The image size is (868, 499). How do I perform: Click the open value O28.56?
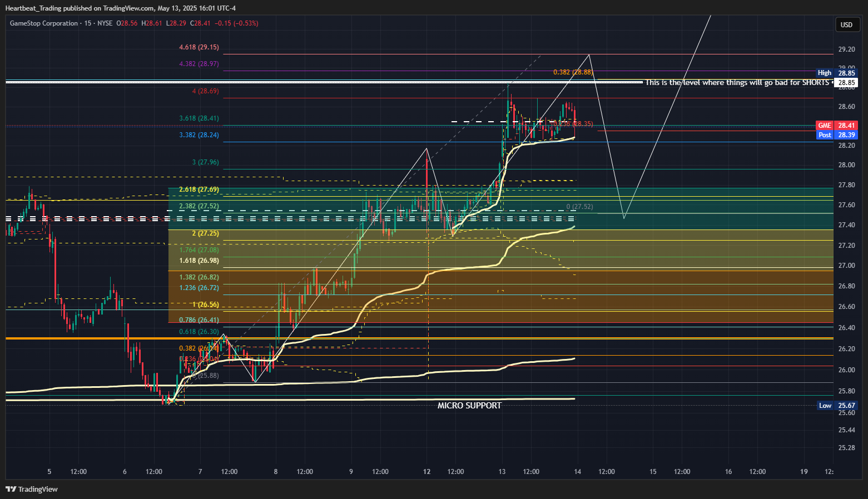[127, 23]
